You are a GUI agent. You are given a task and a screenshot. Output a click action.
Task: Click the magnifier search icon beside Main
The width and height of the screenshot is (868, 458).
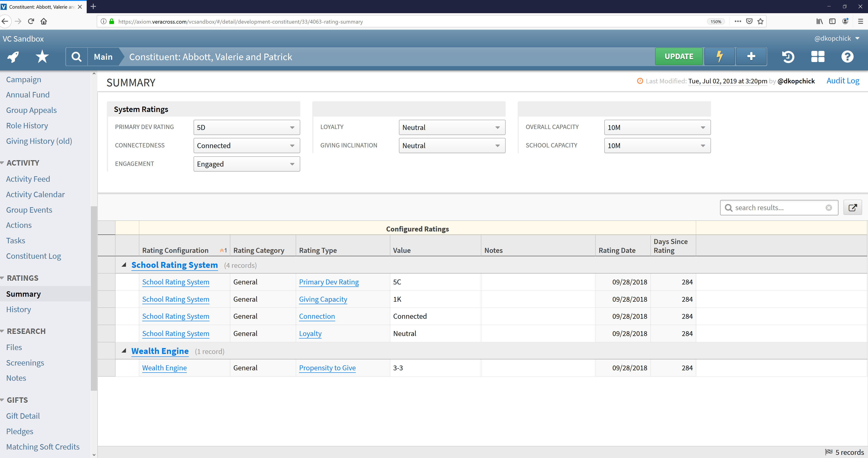coord(76,57)
